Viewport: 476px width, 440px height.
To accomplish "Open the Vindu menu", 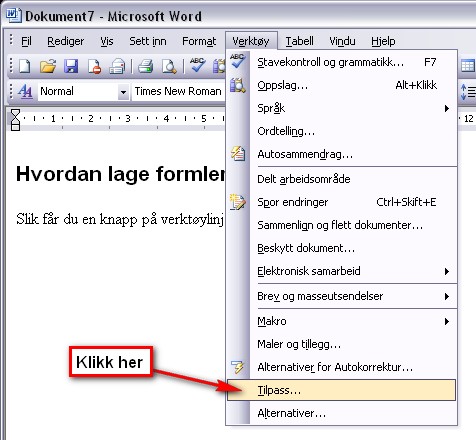I will (342, 41).
